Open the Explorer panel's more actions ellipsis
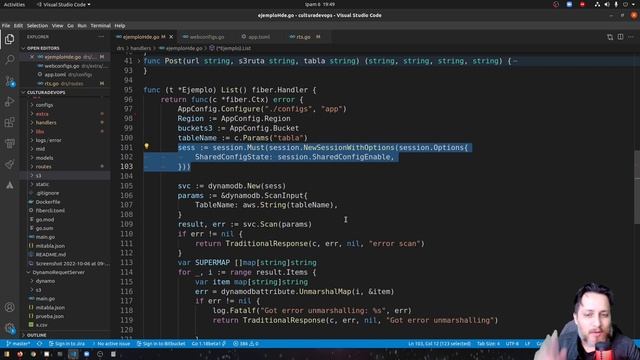 click(101, 37)
